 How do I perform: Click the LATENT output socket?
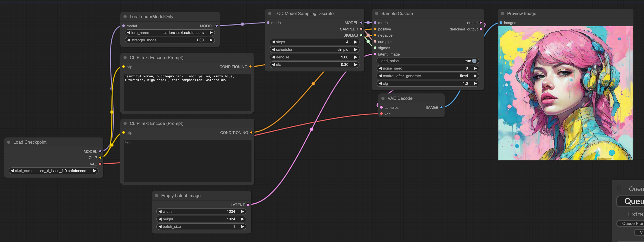click(x=248, y=205)
